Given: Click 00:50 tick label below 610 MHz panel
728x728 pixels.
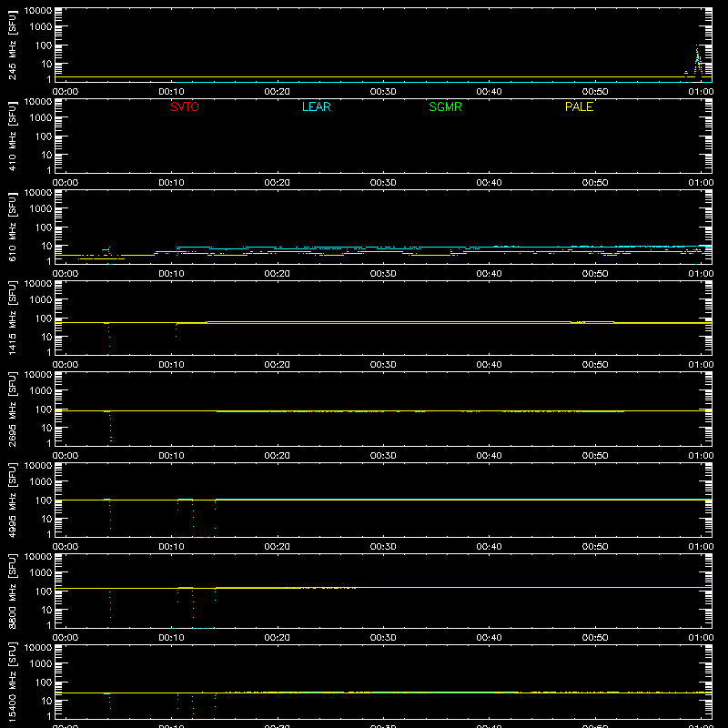Looking at the screenshot, I should pyautogui.click(x=595, y=274).
